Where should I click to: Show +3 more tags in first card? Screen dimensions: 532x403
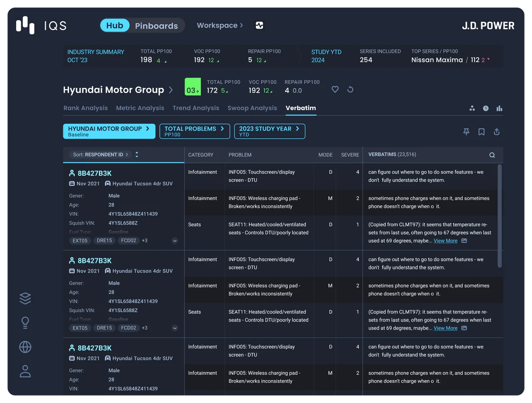coord(145,240)
